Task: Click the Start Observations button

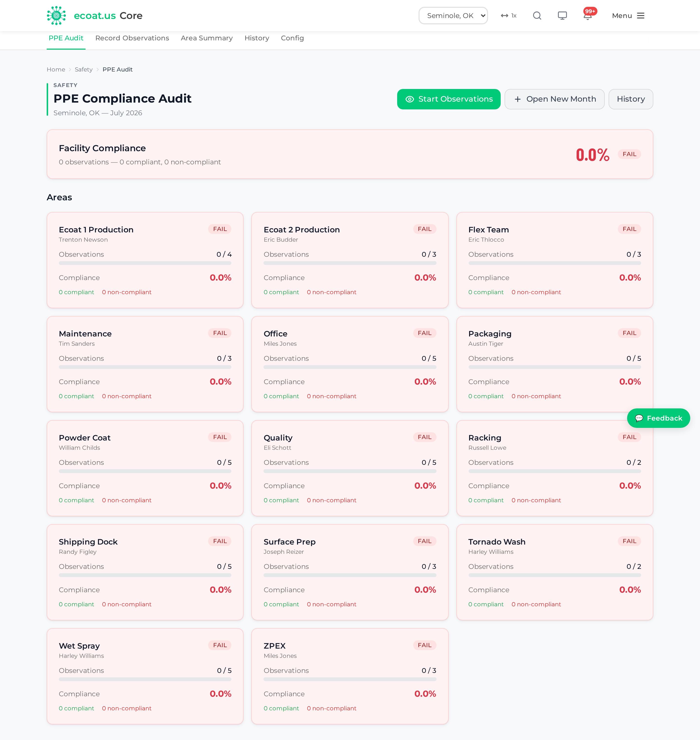Action: pos(448,99)
